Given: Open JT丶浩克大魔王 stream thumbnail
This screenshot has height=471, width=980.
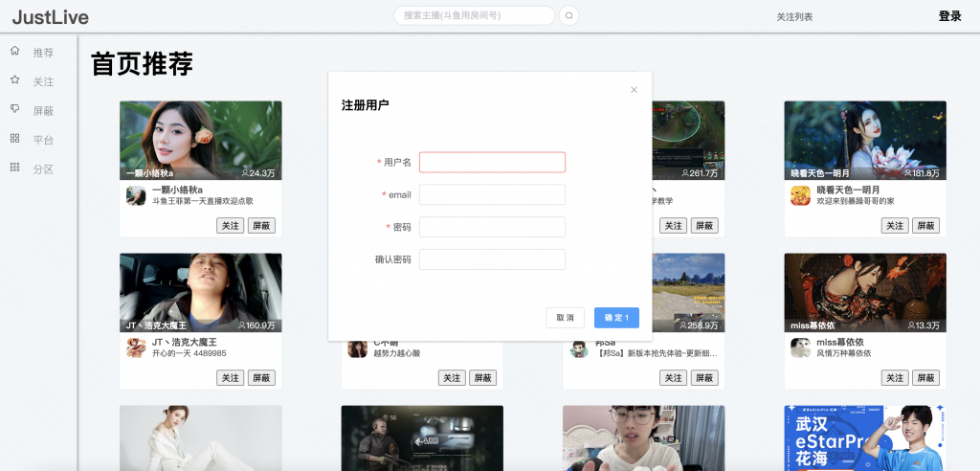Looking at the screenshot, I should 201,292.
